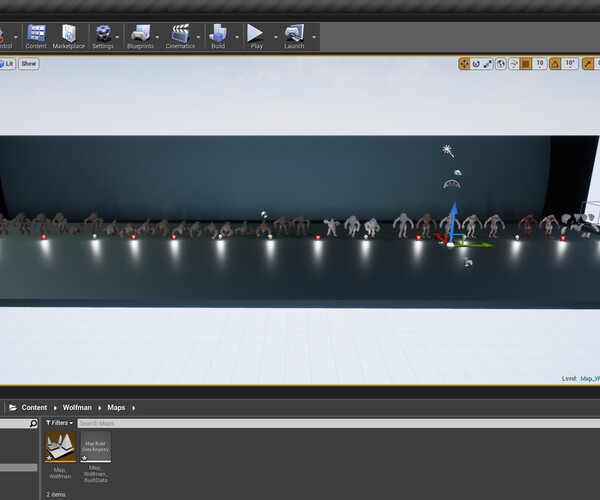Expand Launch options dropdown arrow
The width and height of the screenshot is (600, 500).
314,37
